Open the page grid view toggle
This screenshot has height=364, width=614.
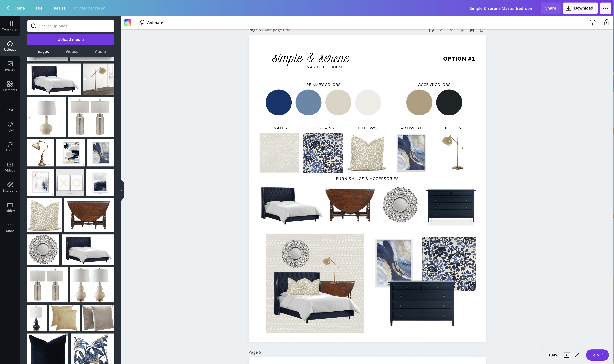pyautogui.click(x=566, y=355)
